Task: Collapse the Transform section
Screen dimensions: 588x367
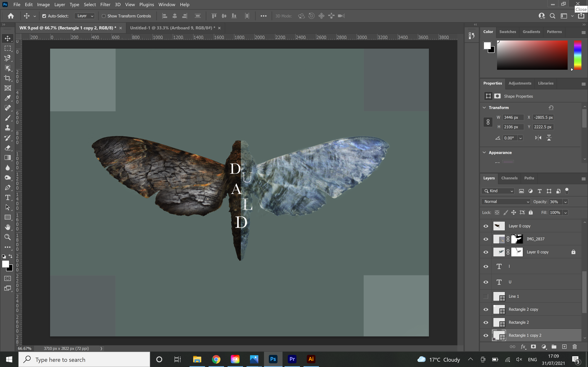Action: [484, 108]
